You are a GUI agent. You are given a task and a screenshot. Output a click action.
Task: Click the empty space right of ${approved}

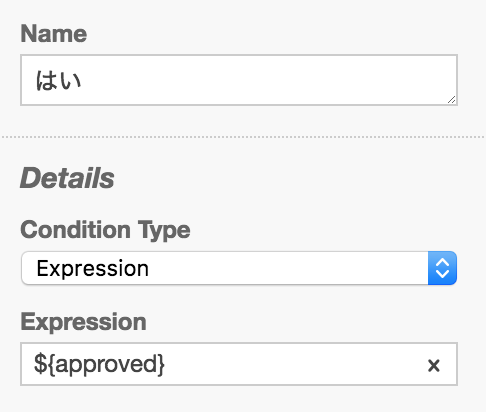tap(293, 364)
